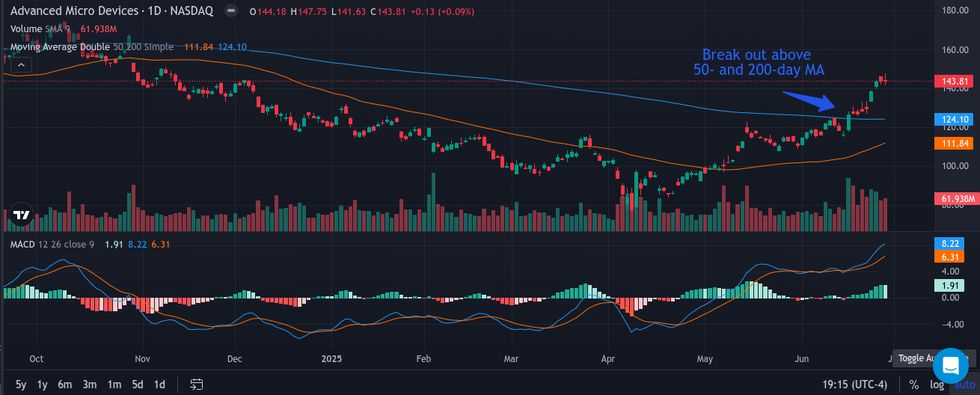Open the TradingView logo link
Viewport: 980px width, 395px height.
(22, 215)
